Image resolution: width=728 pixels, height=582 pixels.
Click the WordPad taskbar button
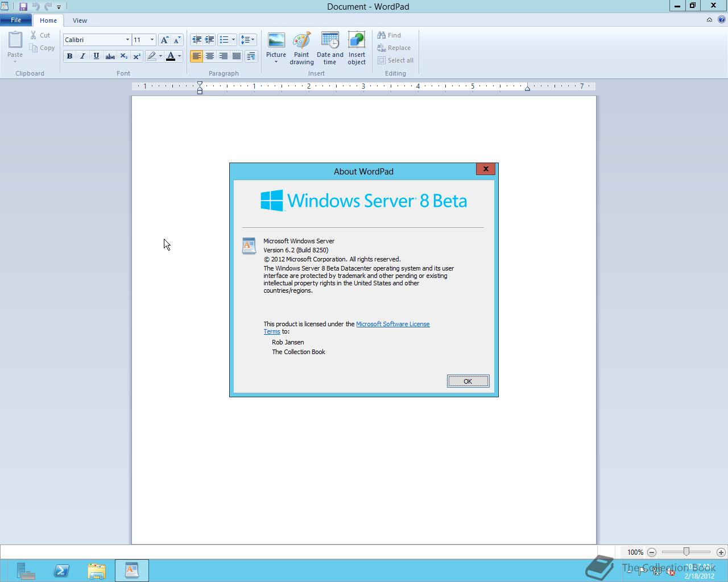(x=132, y=571)
